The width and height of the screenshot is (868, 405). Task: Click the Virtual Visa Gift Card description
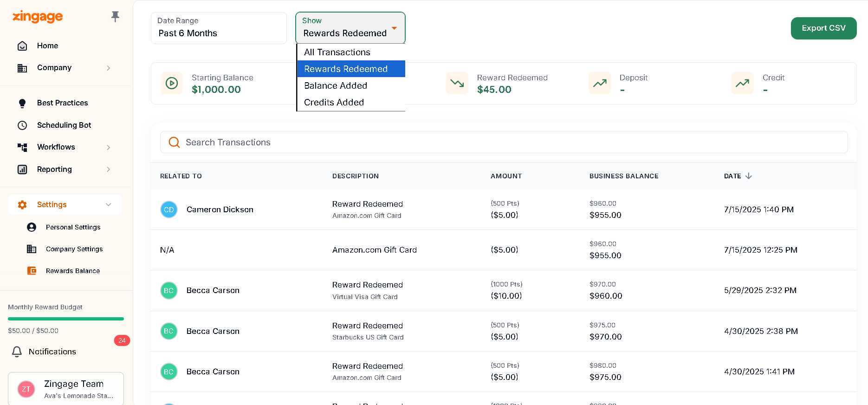point(365,297)
